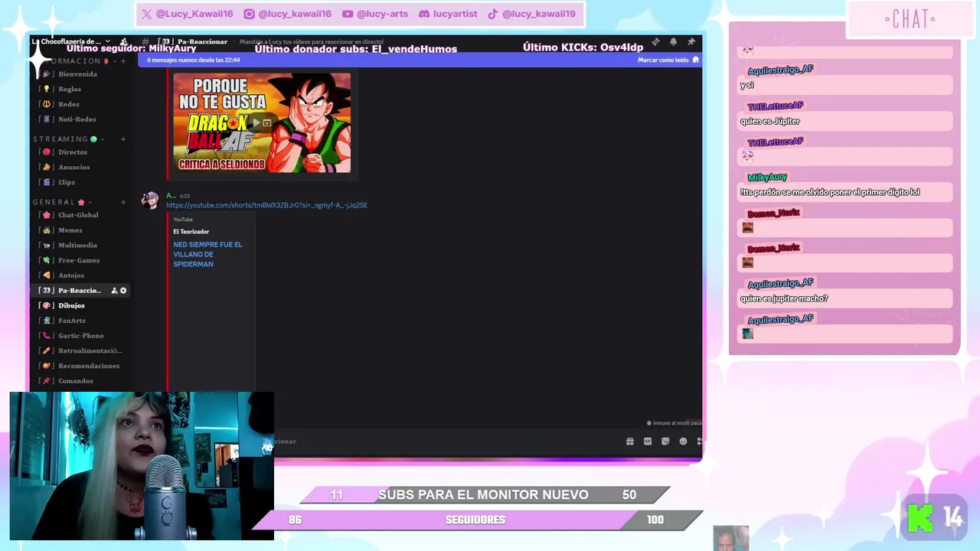Click the SEGUIDORES progress bar
Screen dimensions: 980x551
click(x=477, y=520)
